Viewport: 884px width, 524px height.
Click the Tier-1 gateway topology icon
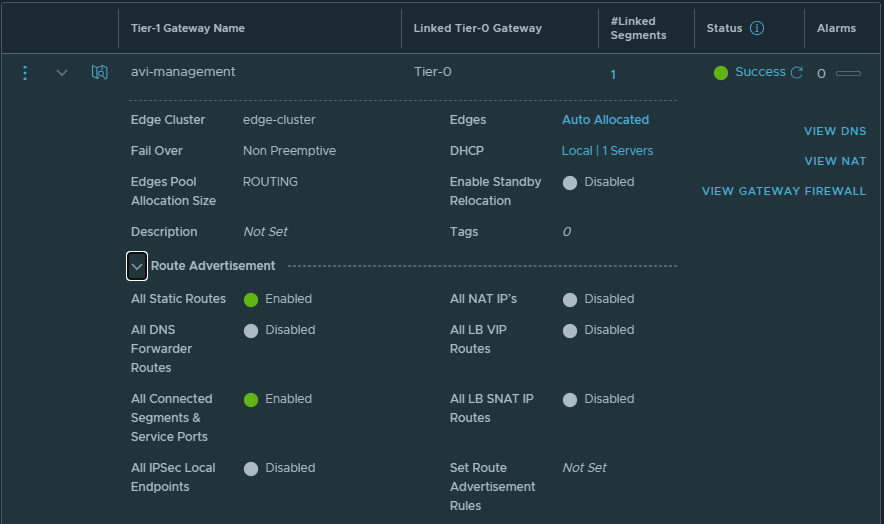pos(99,73)
